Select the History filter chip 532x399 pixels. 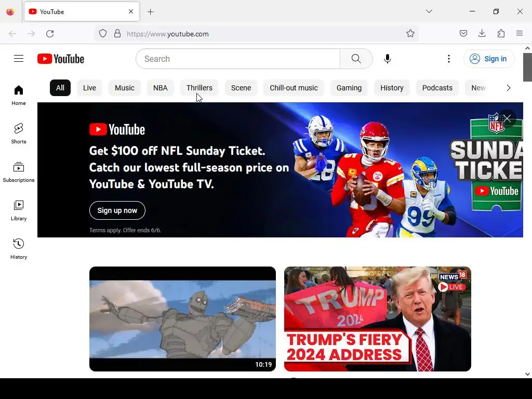[x=392, y=88]
